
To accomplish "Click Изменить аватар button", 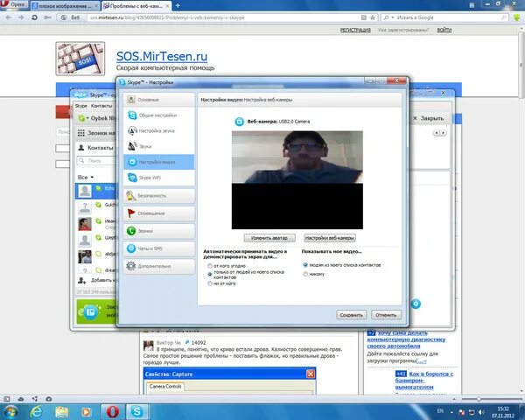I will tap(269, 238).
